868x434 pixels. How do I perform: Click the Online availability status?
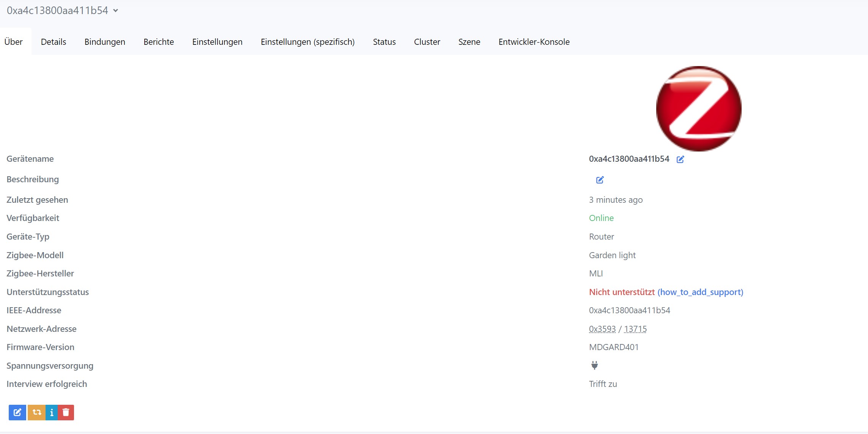(x=601, y=218)
